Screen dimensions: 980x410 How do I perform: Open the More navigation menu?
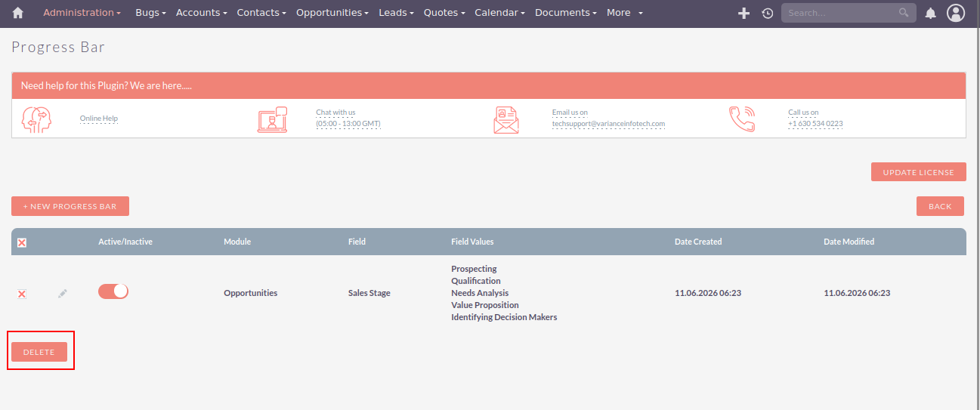[625, 13]
